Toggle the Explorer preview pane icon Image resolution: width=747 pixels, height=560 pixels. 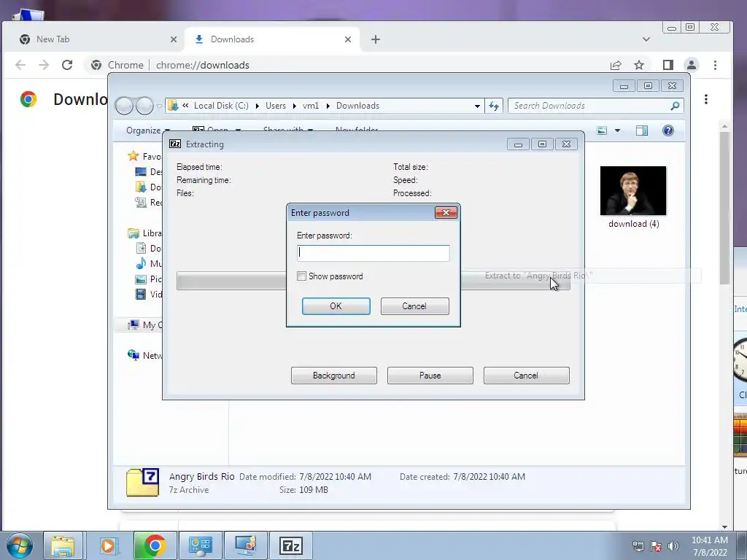(642, 131)
